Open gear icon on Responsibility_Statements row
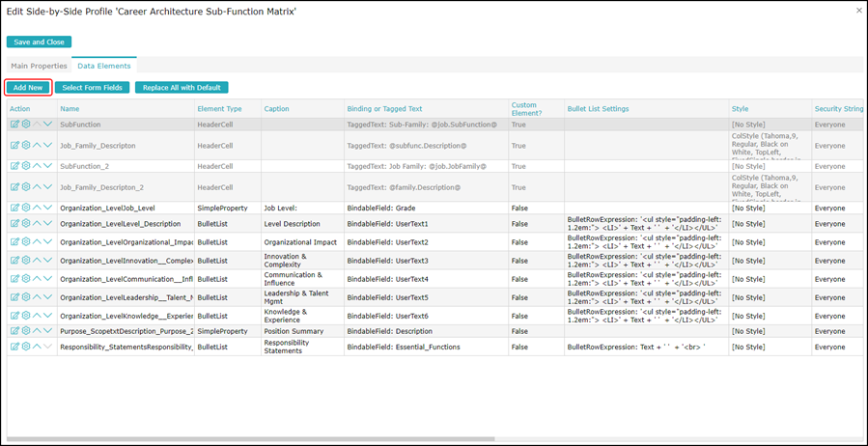868x446 pixels. [x=26, y=347]
